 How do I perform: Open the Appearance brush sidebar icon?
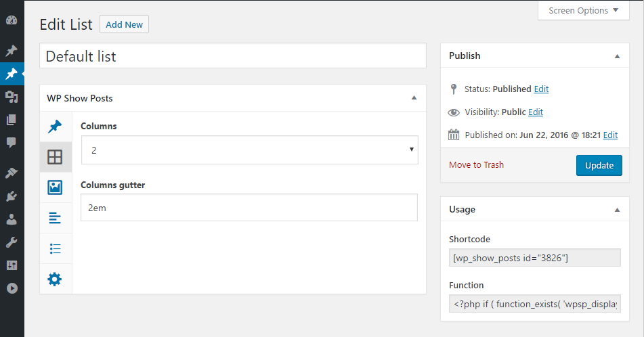pyautogui.click(x=12, y=173)
